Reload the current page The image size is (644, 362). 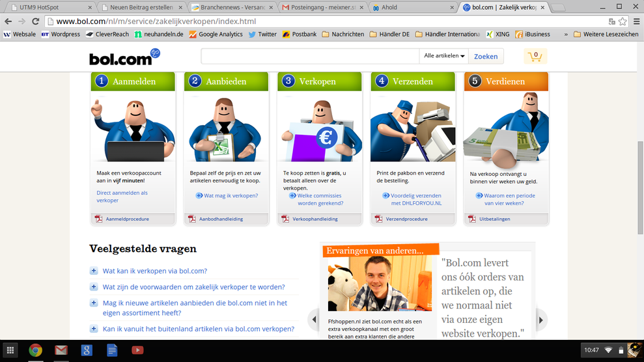pyautogui.click(x=35, y=21)
